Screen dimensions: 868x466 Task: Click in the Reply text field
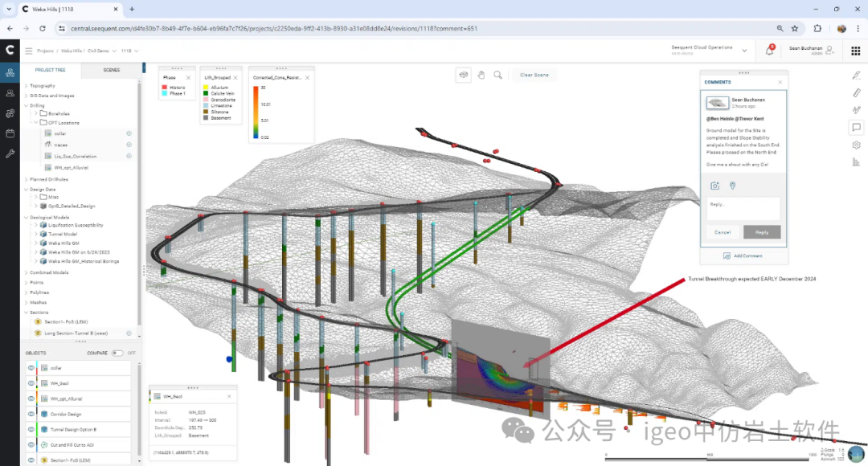743,209
